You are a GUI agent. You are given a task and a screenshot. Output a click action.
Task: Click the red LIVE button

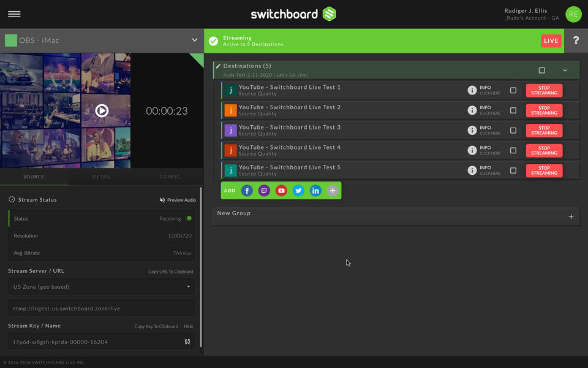tap(551, 41)
